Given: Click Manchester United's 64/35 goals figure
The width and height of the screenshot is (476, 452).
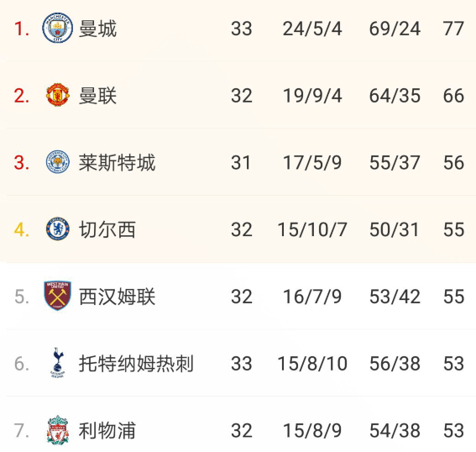Looking at the screenshot, I should point(395,96).
